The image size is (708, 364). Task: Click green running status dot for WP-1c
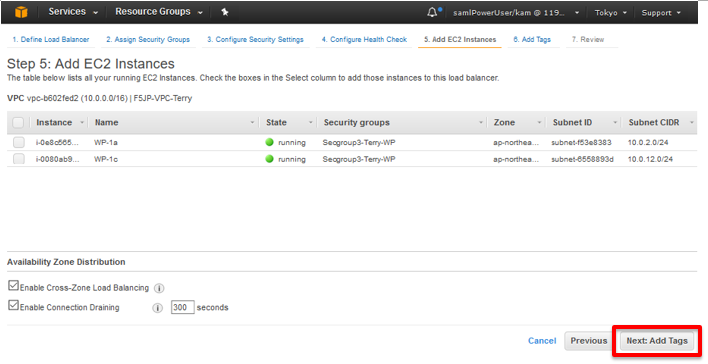tap(270, 159)
